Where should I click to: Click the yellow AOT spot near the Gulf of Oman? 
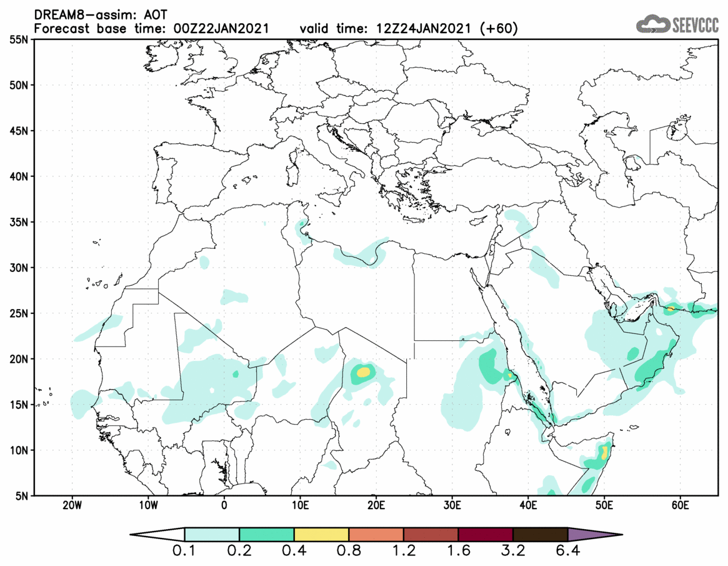(x=671, y=308)
